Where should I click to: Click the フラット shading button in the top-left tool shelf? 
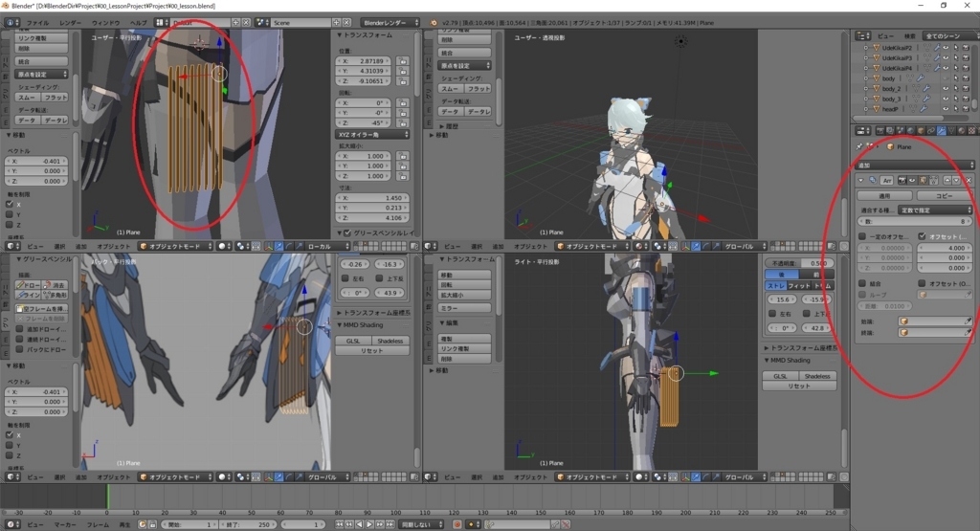pos(55,98)
